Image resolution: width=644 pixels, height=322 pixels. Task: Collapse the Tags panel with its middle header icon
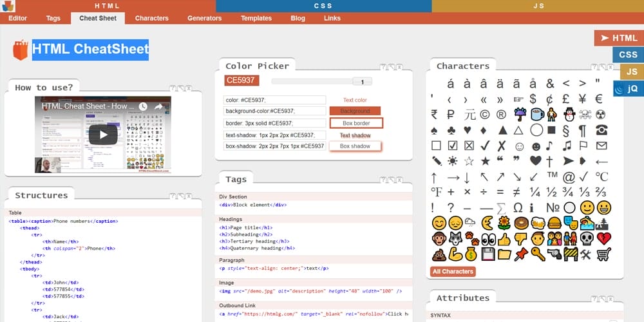(391, 180)
